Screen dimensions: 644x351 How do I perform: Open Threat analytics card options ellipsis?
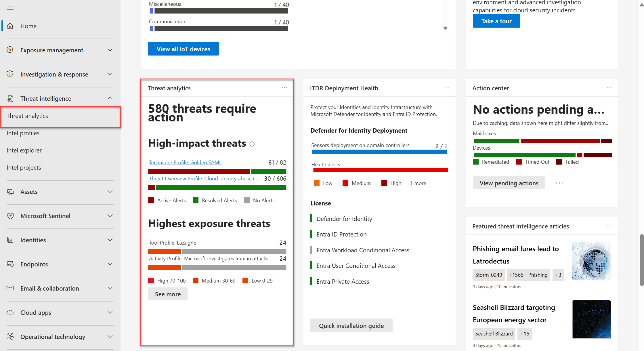click(284, 88)
